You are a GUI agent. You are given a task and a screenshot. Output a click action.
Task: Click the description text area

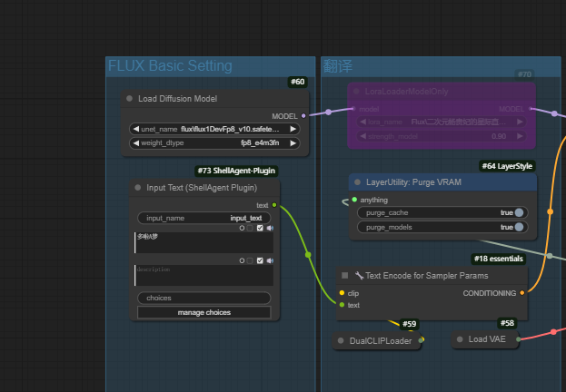[x=204, y=276]
